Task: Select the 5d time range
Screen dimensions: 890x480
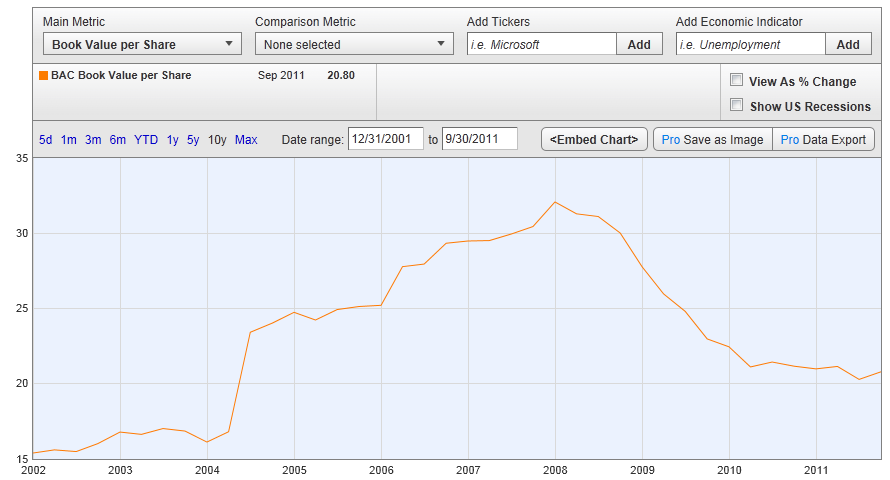Action: tap(45, 140)
